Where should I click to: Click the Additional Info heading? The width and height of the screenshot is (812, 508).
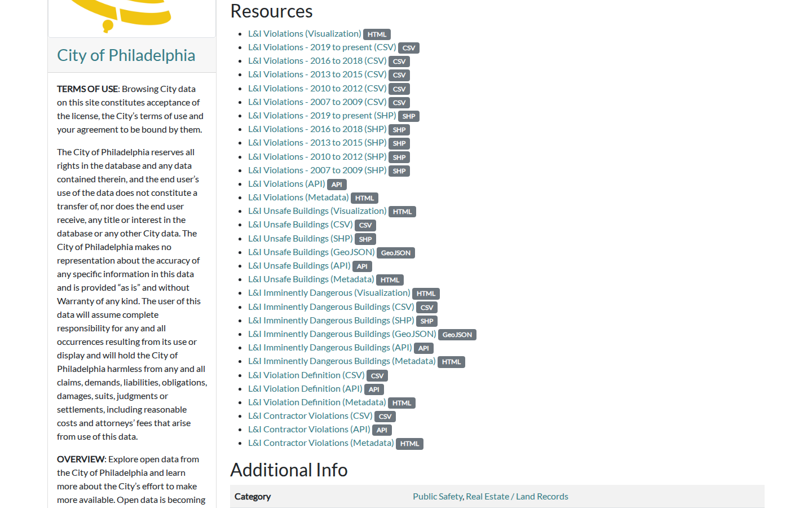click(289, 470)
